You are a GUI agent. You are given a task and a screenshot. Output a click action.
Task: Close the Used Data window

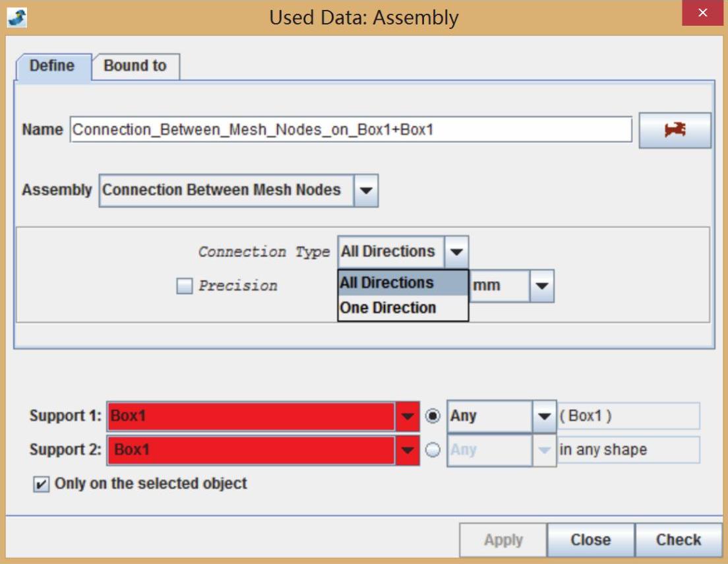point(702,13)
